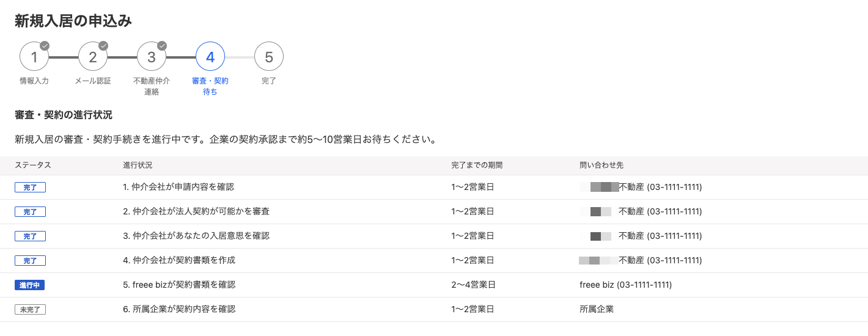Select row 6 所属企業が契約内容を確認
The image size is (868, 336).
point(434,310)
